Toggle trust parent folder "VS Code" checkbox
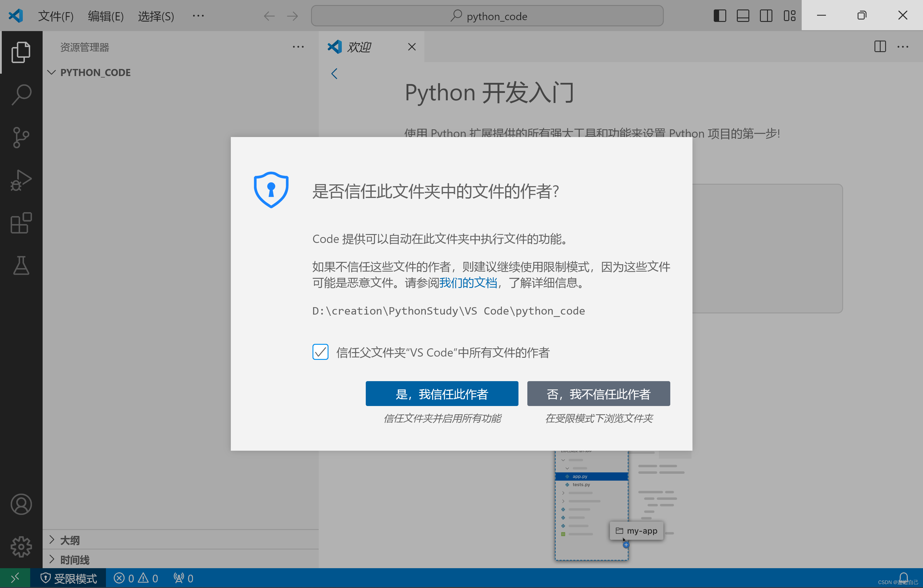The width and height of the screenshot is (923, 588). pos(320,352)
